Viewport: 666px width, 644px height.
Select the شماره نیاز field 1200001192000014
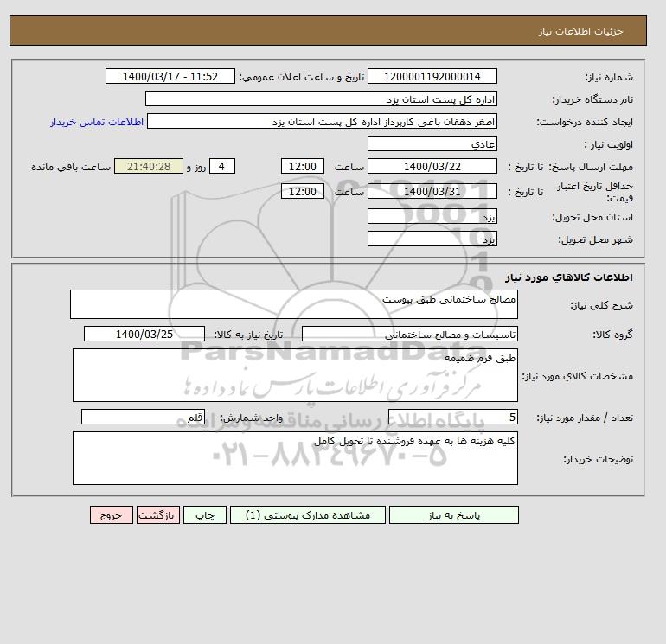click(x=432, y=76)
